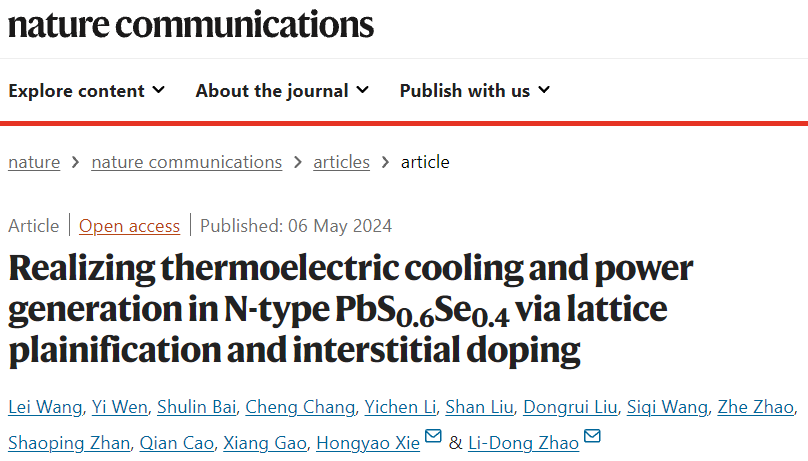Select author Yi Wen

pos(120,407)
